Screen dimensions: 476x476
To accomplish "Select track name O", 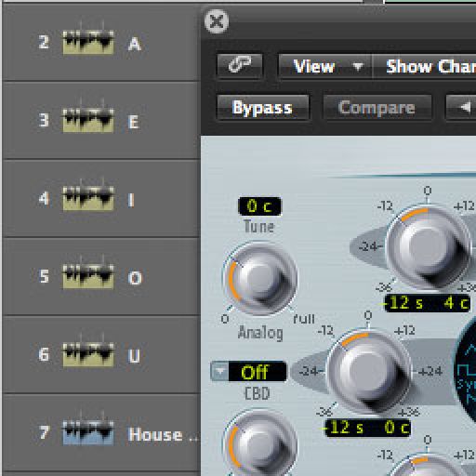I will (135, 278).
